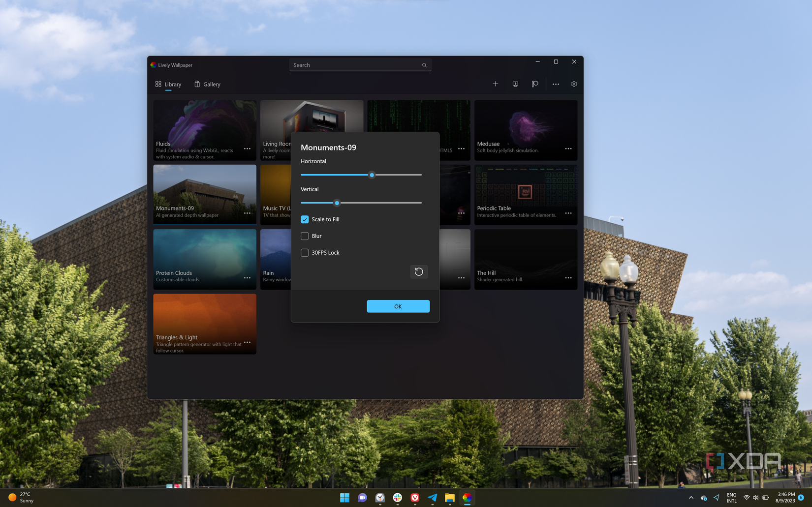Click the Horizontal slider handle
Screen dimensions: 812x507
372,175
